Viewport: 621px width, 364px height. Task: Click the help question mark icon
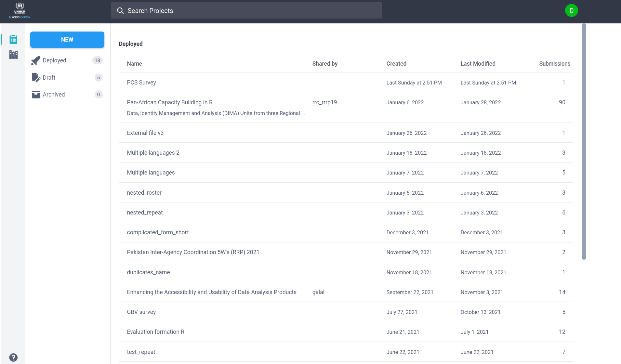[x=13, y=357]
